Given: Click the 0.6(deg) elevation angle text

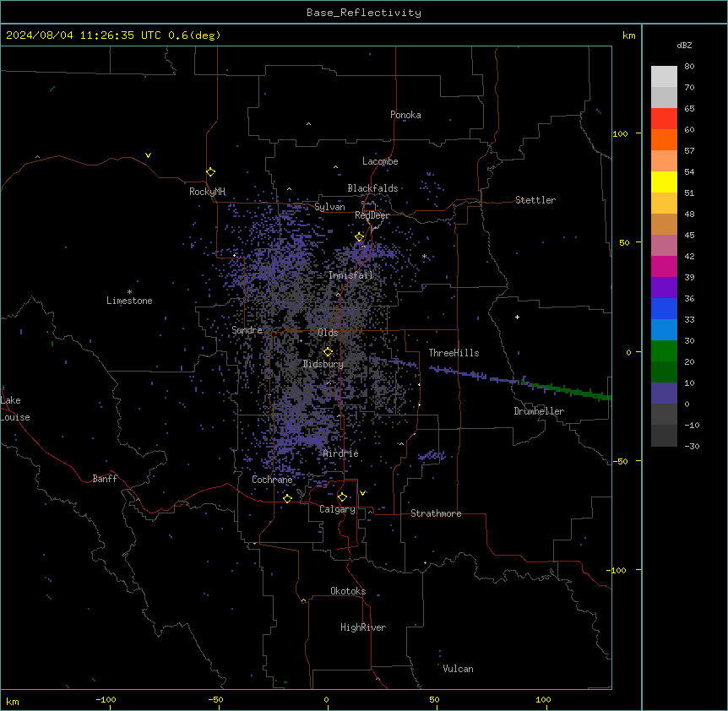Looking at the screenshot, I should tap(194, 35).
